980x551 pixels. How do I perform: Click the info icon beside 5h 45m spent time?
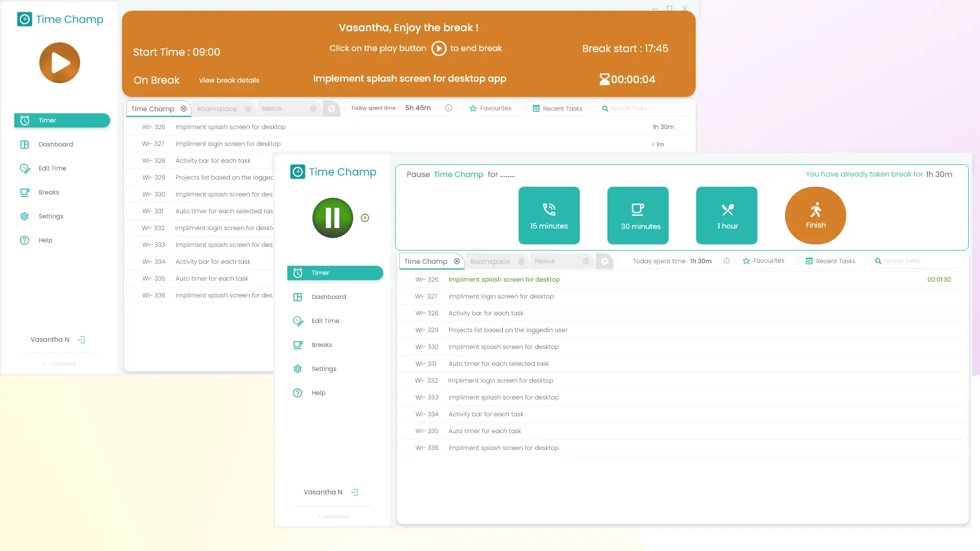[449, 108]
